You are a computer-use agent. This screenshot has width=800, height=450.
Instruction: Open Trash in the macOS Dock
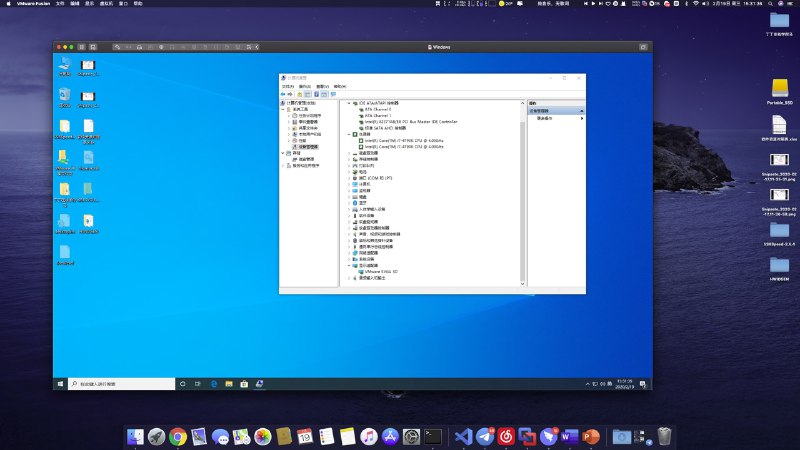click(664, 437)
